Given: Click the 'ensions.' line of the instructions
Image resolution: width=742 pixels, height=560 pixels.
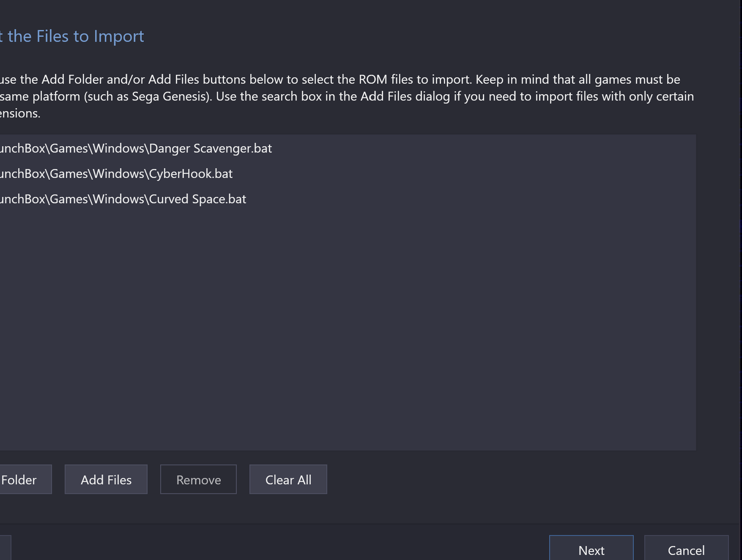Looking at the screenshot, I should pos(20,113).
